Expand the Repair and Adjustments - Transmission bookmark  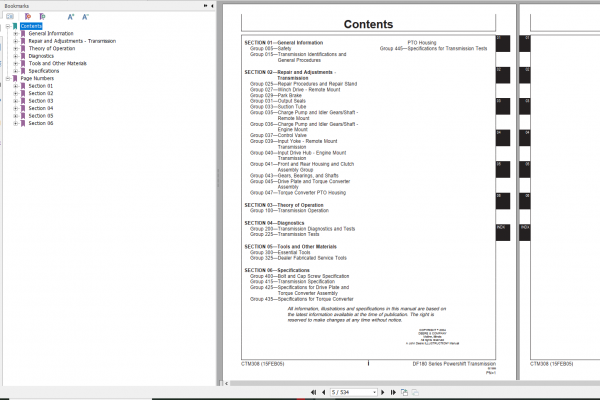(x=16, y=41)
